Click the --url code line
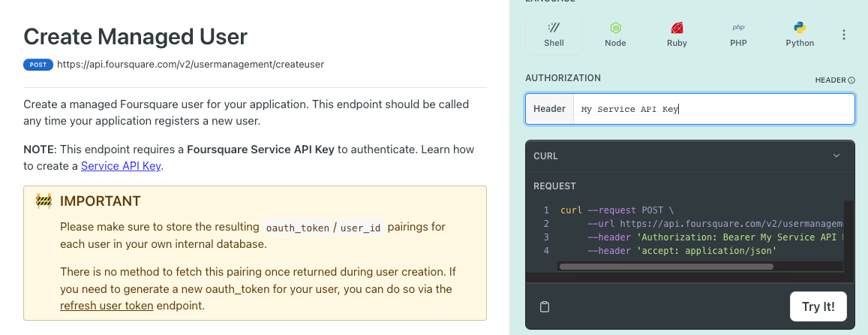The width and height of the screenshot is (868, 335). pos(715,224)
